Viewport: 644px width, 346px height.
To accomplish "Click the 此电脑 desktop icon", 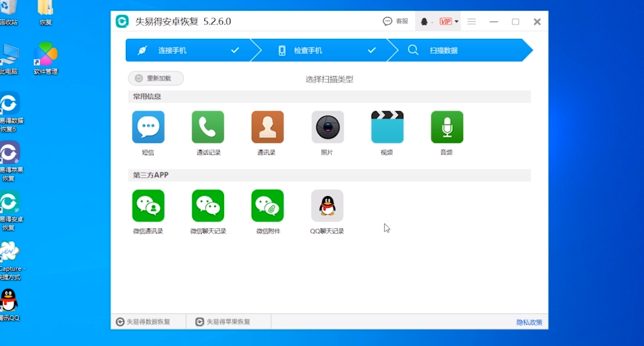I will click(x=9, y=59).
